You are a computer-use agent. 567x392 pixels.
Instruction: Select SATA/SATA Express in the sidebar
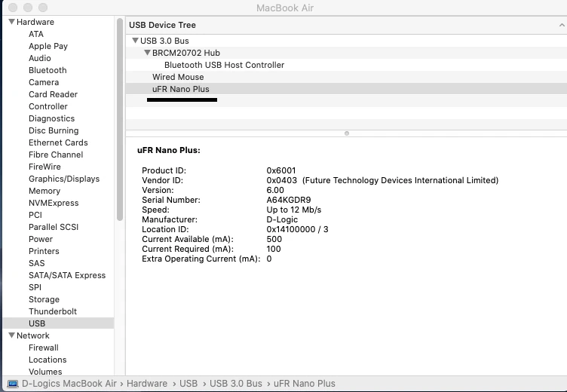[x=67, y=275]
